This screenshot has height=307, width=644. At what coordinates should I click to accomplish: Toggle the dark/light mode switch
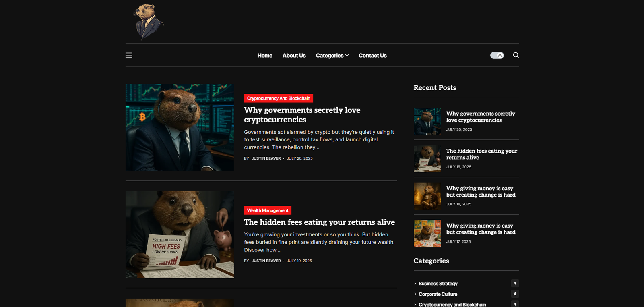point(497,55)
